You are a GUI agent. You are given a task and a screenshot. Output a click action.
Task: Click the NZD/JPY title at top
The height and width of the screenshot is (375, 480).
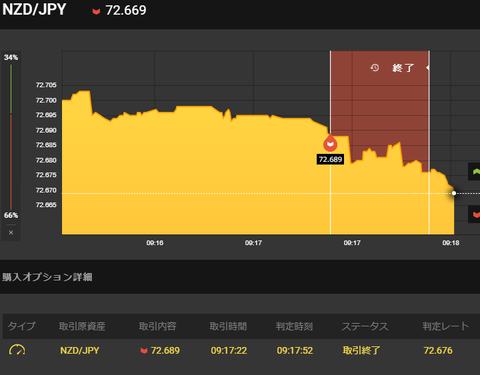click(34, 10)
